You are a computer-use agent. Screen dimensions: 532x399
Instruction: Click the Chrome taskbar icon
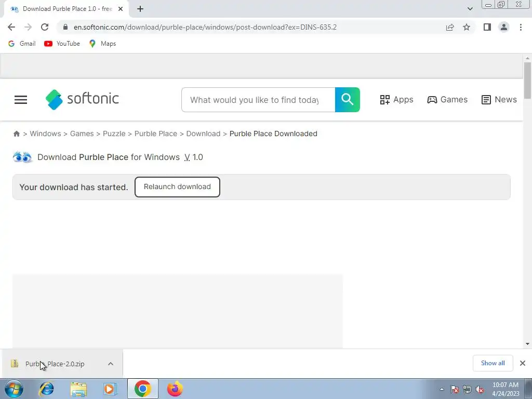tap(142, 389)
